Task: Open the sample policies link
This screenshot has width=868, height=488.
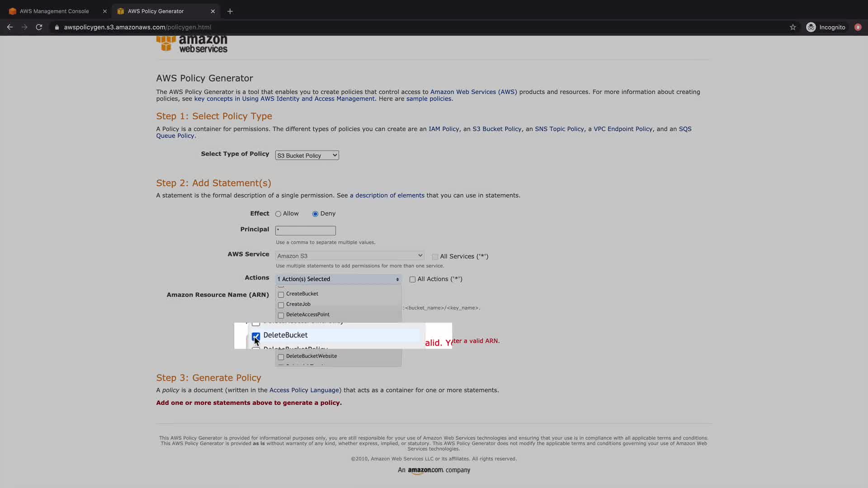Action: [x=428, y=99]
